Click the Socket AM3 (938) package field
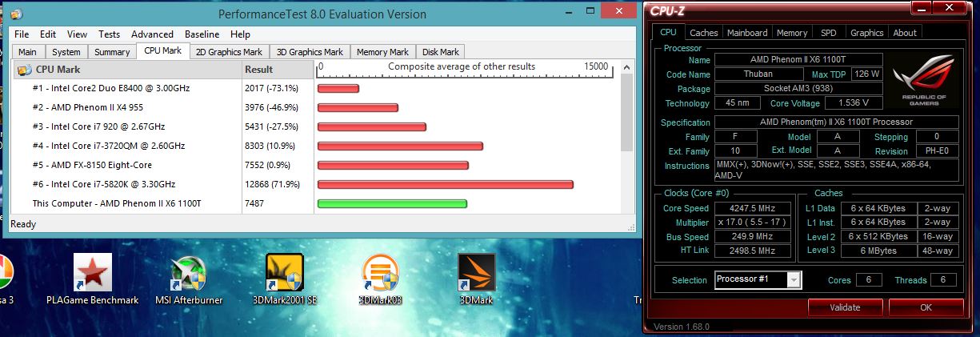Image resolution: width=980 pixels, height=337 pixels. 798,89
